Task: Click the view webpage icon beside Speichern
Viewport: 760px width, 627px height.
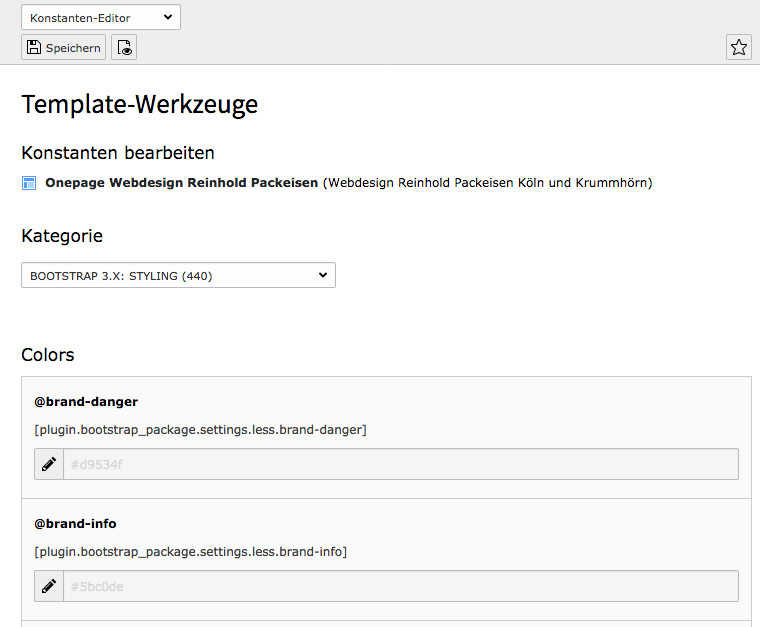Action: [x=124, y=47]
